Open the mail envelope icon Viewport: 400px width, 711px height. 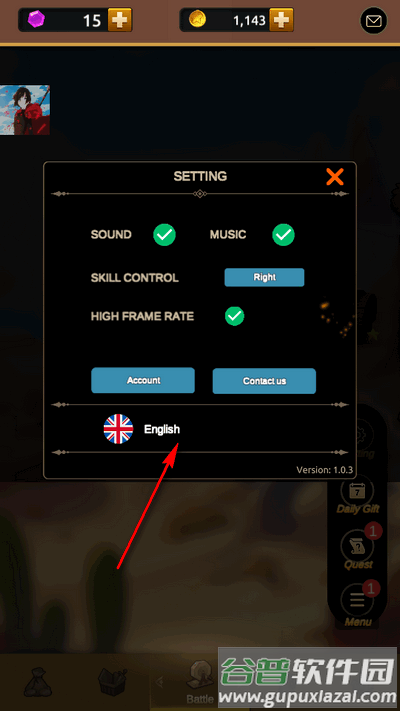point(373,20)
